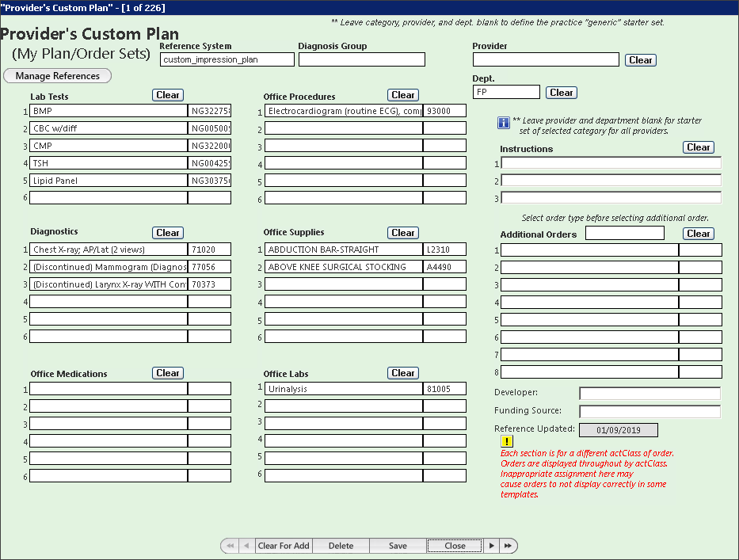This screenshot has height=560, width=739.
Task: Select the Discontinued Mammogram diagnostic field
Action: 109,267
